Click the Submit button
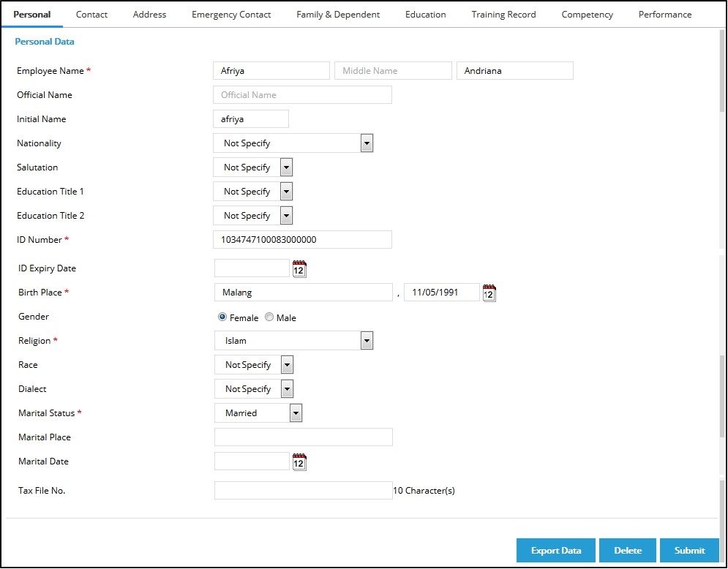The height and width of the screenshot is (569, 728). (x=689, y=551)
